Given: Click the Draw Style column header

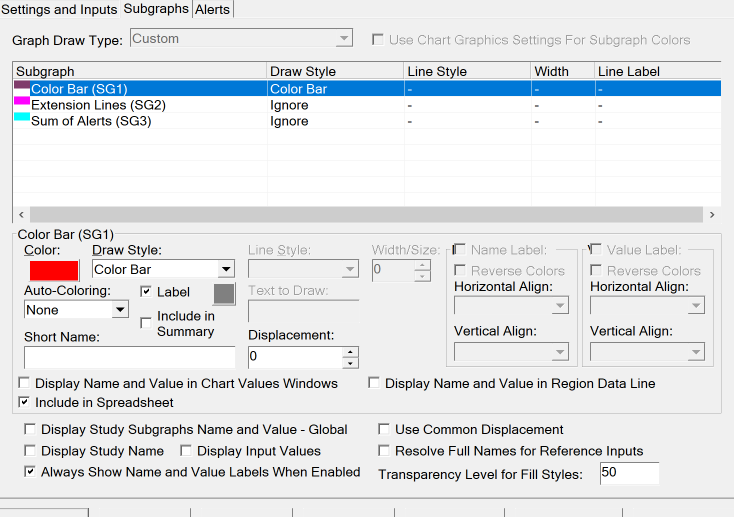Looking at the screenshot, I should pyautogui.click(x=335, y=72).
